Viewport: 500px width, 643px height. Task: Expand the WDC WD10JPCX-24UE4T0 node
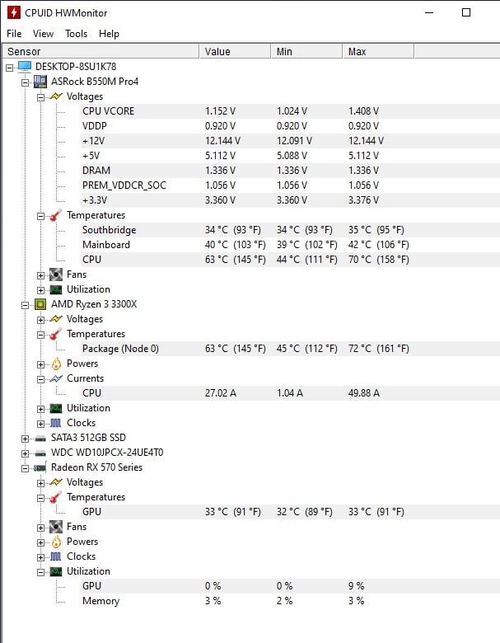(25, 454)
